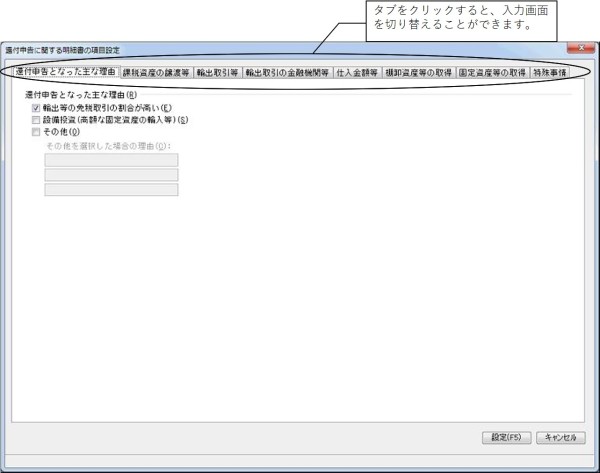Enable the 設備投資 checkbox
The height and width of the screenshot is (473, 600).
(x=36, y=120)
